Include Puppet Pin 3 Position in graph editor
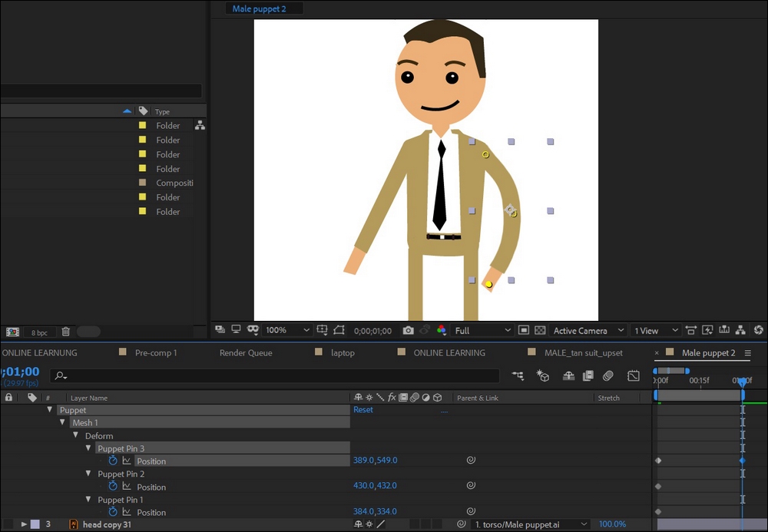The width and height of the screenshot is (768, 532). pyautogui.click(x=127, y=461)
